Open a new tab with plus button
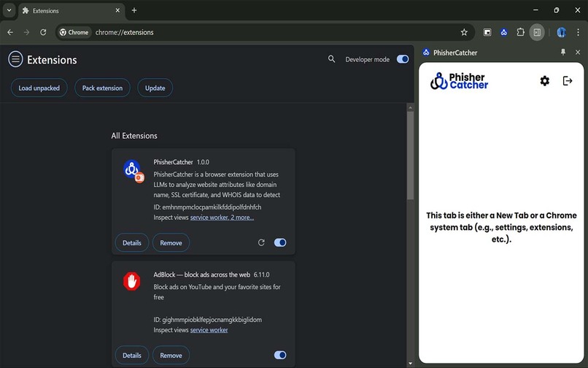The height and width of the screenshot is (368, 588). [x=134, y=10]
